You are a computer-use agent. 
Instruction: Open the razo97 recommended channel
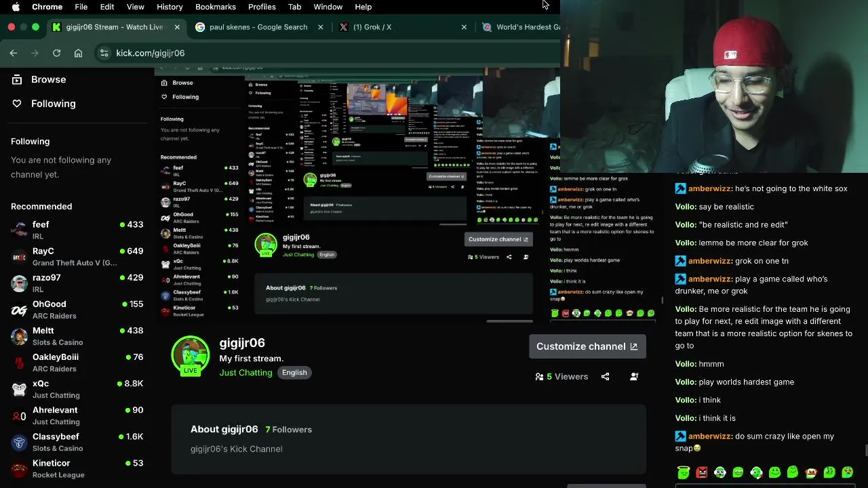[x=77, y=283]
